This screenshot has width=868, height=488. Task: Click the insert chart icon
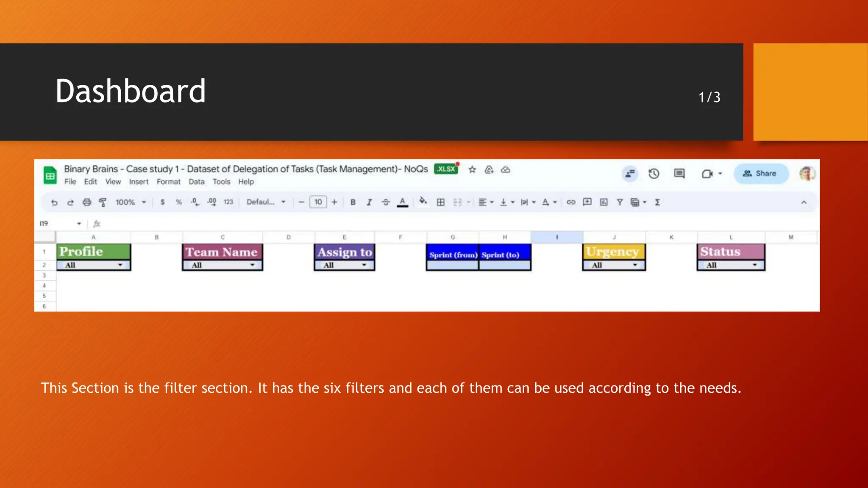click(x=604, y=202)
